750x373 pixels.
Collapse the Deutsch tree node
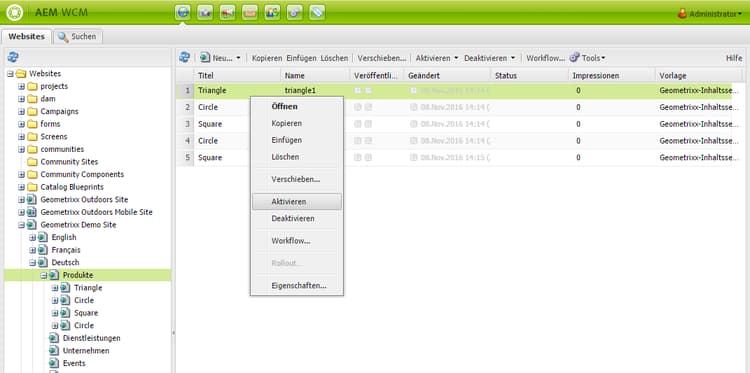point(33,263)
